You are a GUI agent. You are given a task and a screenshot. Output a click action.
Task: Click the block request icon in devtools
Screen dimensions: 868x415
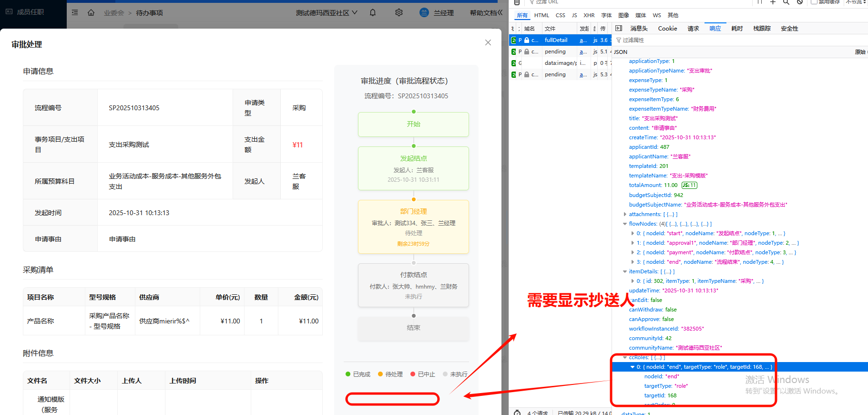pos(800,2)
